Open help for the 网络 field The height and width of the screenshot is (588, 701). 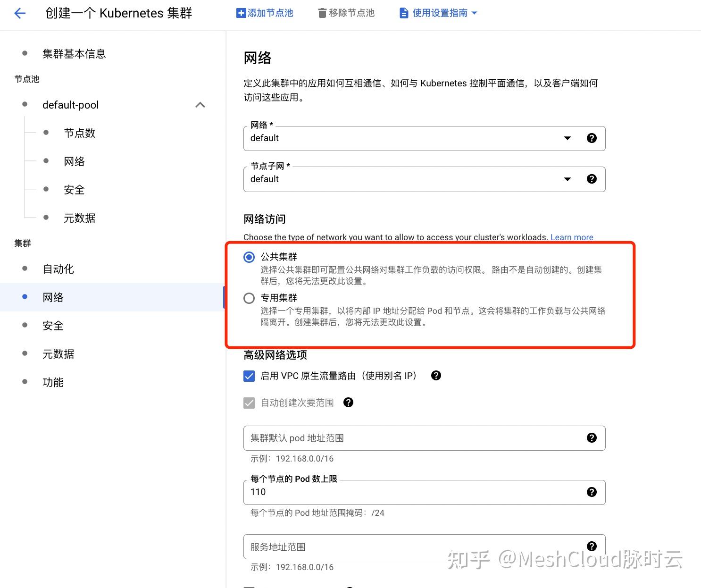point(591,138)
